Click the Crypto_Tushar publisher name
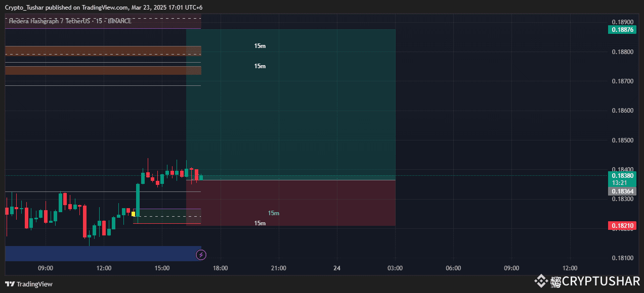This screenshot has height=293, width=644. [24, 7]
